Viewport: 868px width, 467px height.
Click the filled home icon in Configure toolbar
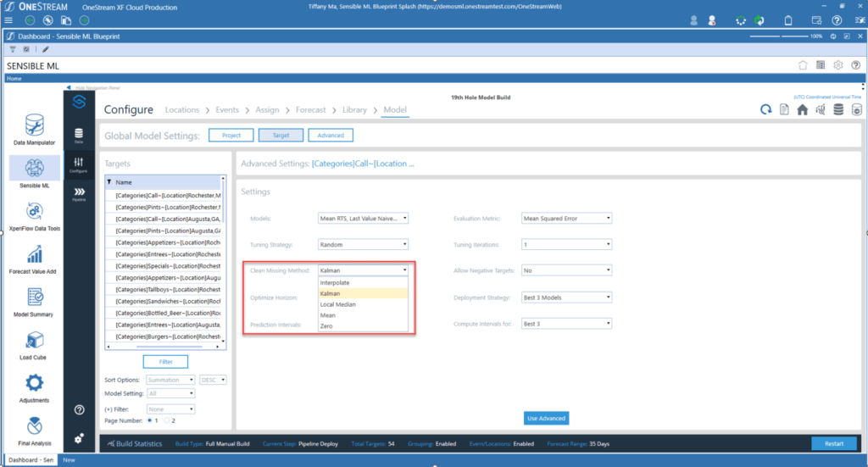point(802,109)
